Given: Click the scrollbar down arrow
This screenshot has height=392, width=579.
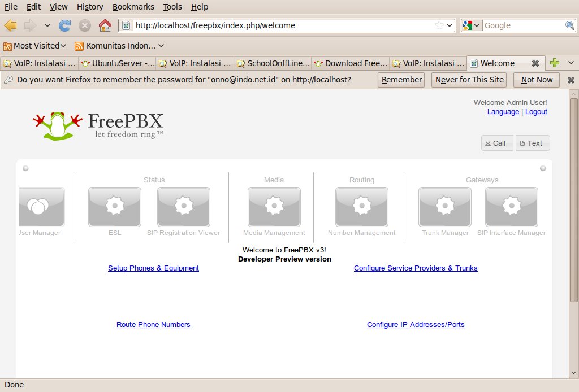Looking at the screenshot, I should [x=573, y=373].
